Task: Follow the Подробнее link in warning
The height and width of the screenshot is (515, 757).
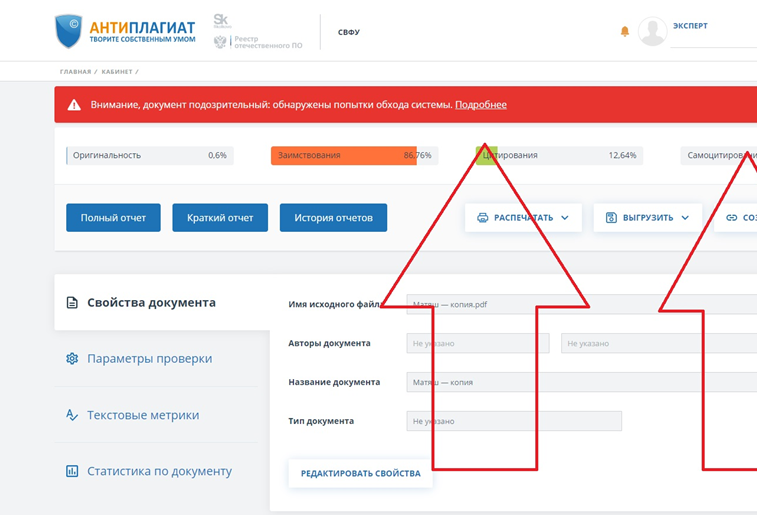Action: [481, 105]
